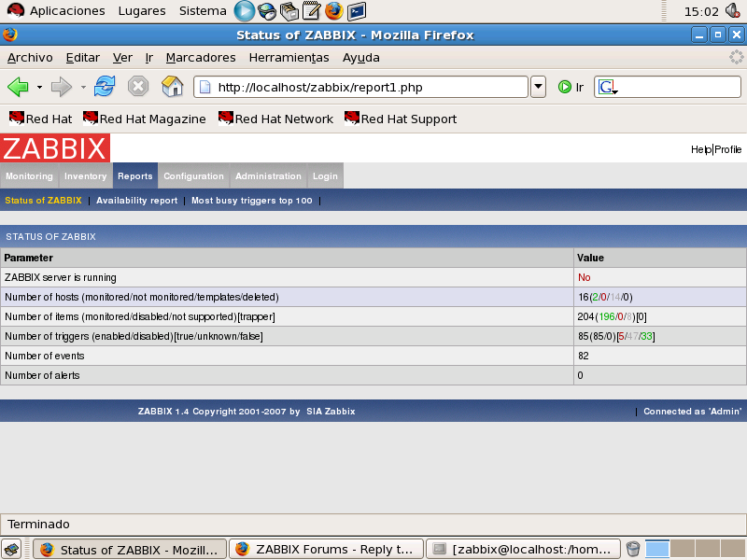Click the green Ir go button
This screenshot has width=747, height=560.
click(570, 87)
